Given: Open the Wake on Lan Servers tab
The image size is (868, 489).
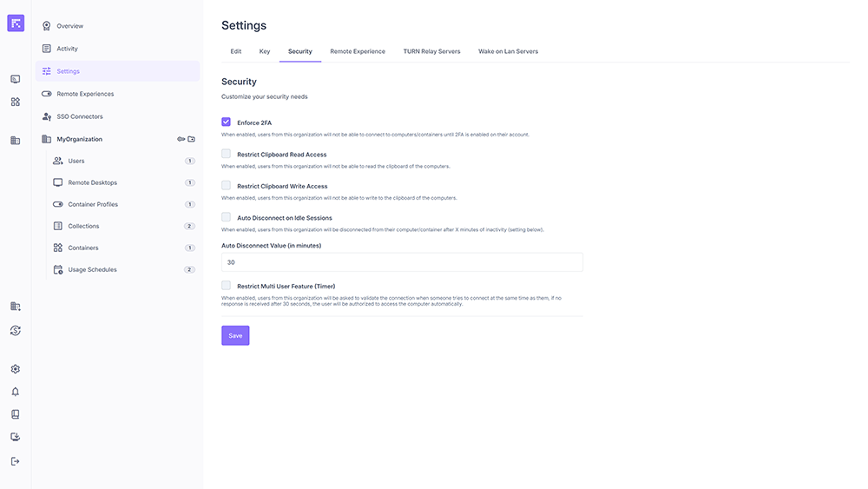Looking at the screenshot, I should (x=508, y=51).
